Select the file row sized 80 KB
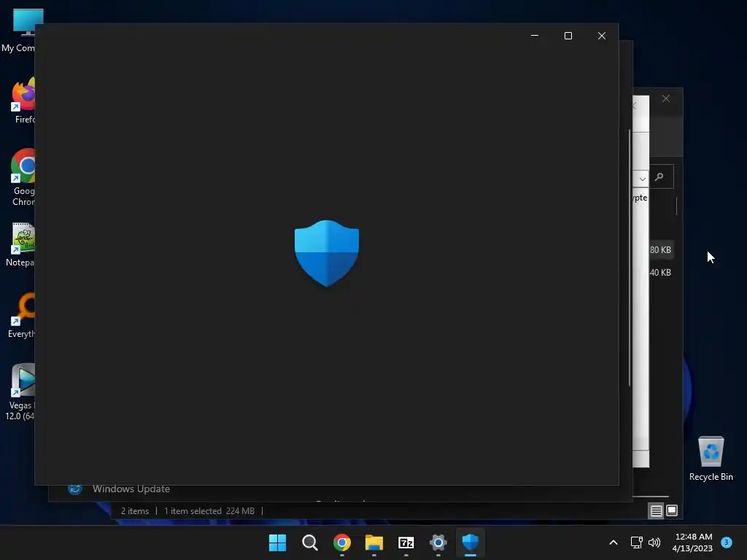Viewport: 747px width, 560px height. tap(660, 250)
